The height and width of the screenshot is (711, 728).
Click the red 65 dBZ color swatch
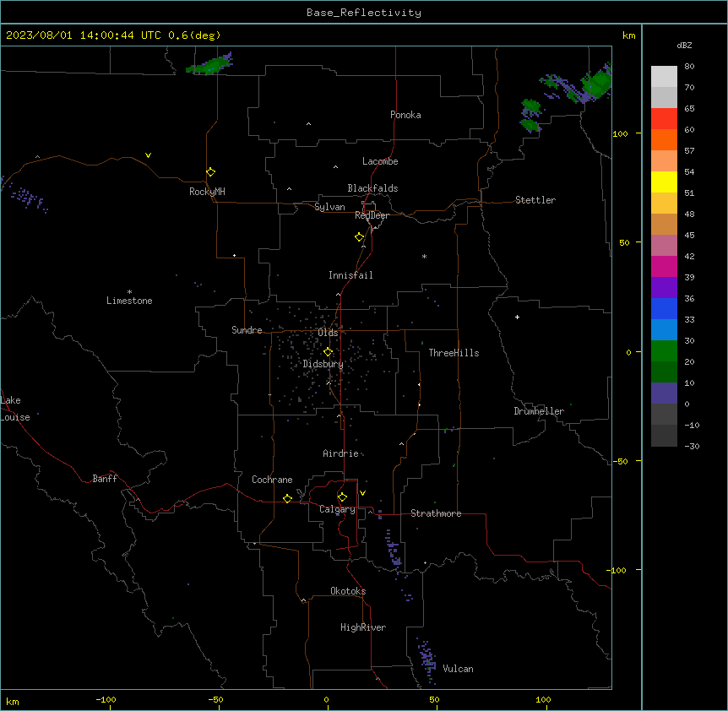664,119
